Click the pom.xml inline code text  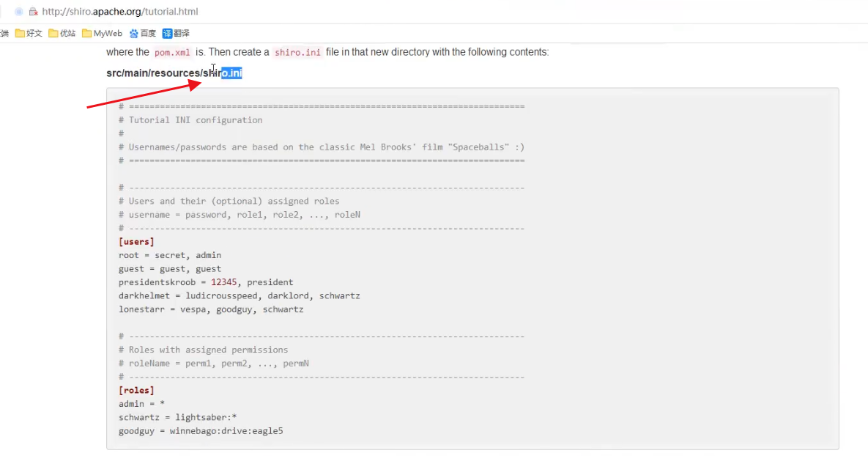tap(172, 53)
